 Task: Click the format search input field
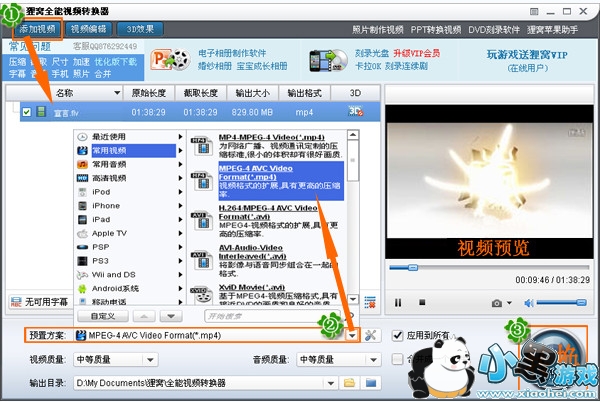point(272,316)
